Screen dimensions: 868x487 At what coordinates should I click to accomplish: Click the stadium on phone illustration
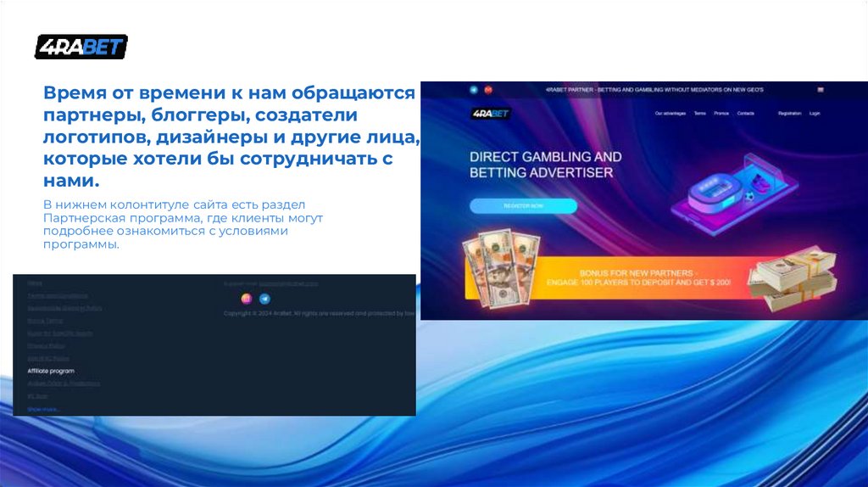[735, 194]
